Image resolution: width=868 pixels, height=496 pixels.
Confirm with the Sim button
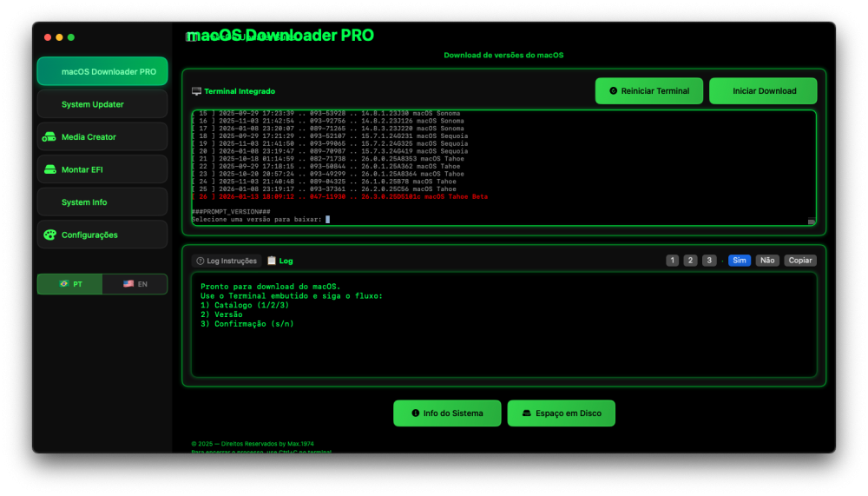[740, 261]
